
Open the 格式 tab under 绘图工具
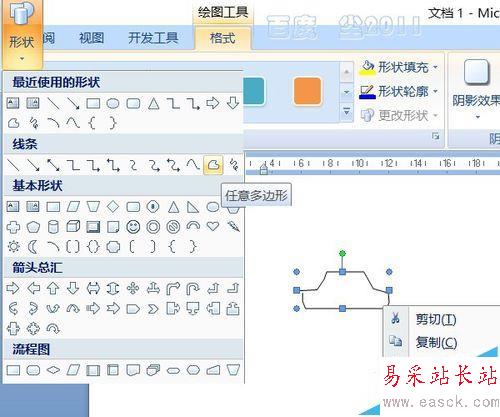tap(222, 38)
